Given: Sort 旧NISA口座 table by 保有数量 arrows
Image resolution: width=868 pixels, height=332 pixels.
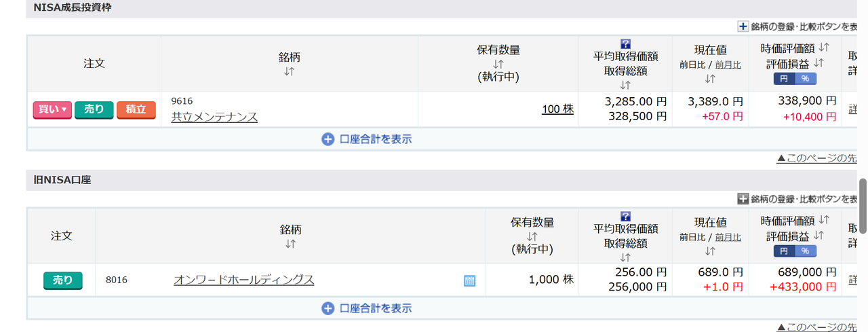Looking at the screenshot, I should tap(532, 236).
